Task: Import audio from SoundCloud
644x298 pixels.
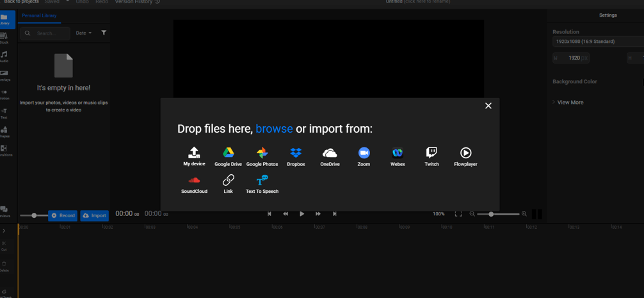Action: (194, 184)
